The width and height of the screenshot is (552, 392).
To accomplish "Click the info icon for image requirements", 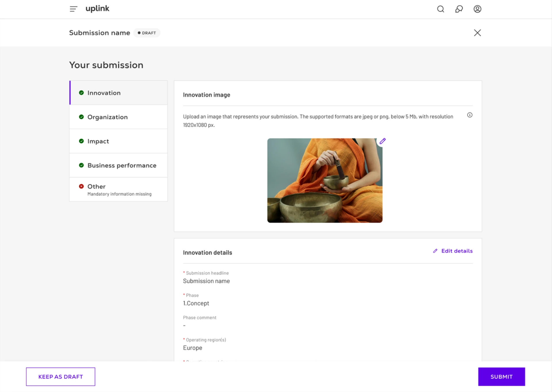I will click(x=470, y=115).
